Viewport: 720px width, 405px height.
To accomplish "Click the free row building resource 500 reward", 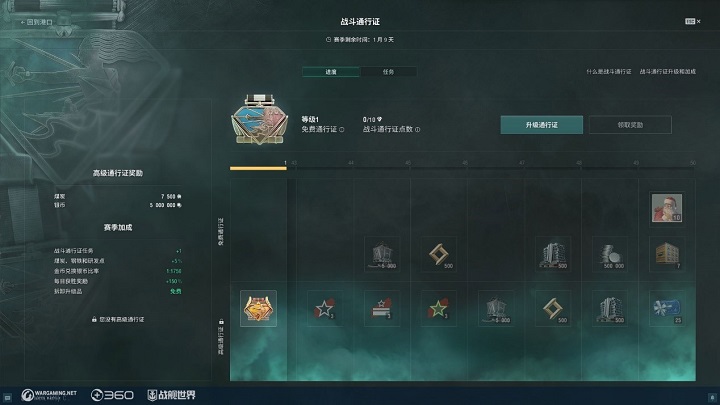I will pos(553,254).
